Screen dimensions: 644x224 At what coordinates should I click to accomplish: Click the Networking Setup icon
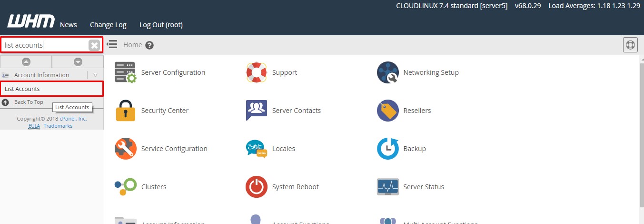tap(387, 72)
